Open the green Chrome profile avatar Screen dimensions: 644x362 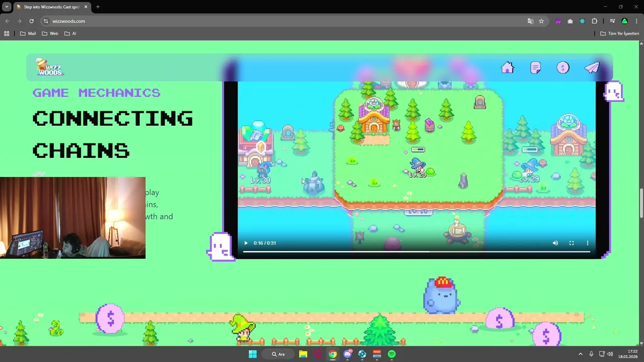pos(624,21)
